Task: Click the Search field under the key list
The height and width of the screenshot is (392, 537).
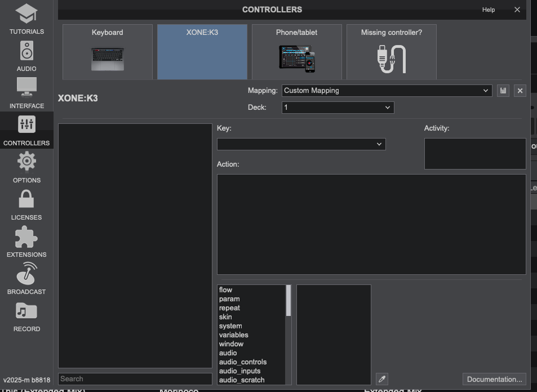Action: click(x=135, y=379)
